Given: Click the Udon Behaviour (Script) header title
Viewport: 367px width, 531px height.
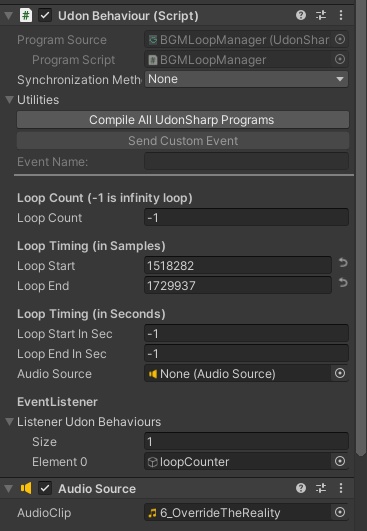Looking at the screenshot, I should click(x=128, y=16).
